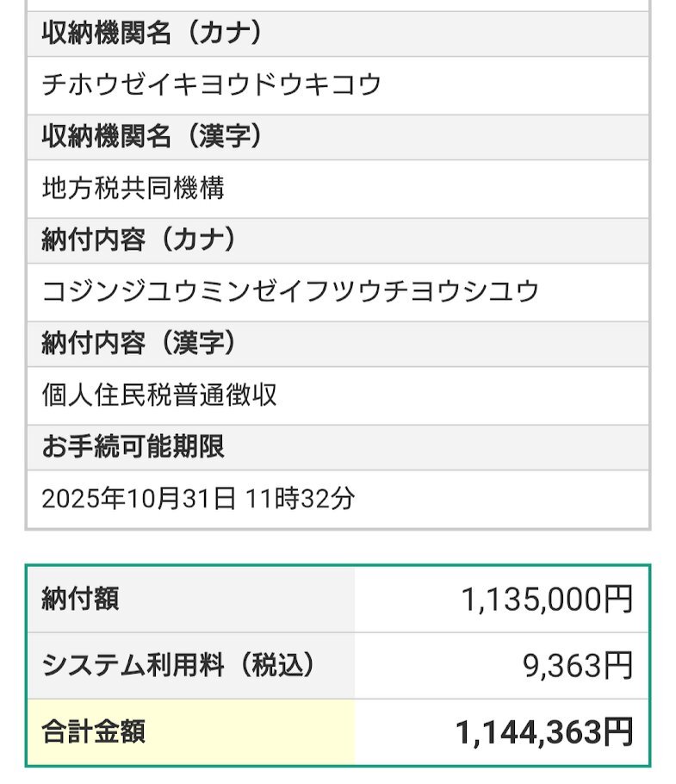Select the コジンジユウミンゼイフツウチヨウシユウ value text
The height and width of the screenshot is (784, 676).
tap(290, 291)
